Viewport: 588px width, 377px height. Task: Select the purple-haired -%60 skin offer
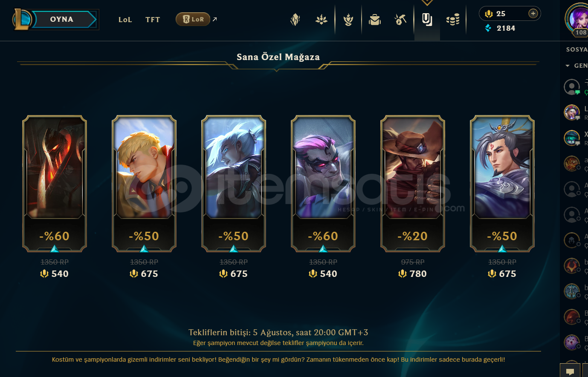coord(323,184)
